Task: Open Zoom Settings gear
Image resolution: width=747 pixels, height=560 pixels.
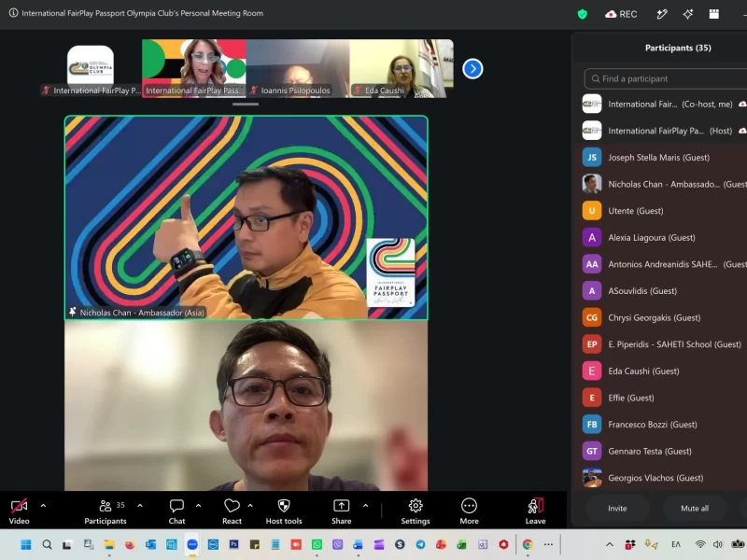Action: pyautogui.click(x=416, y=511)
